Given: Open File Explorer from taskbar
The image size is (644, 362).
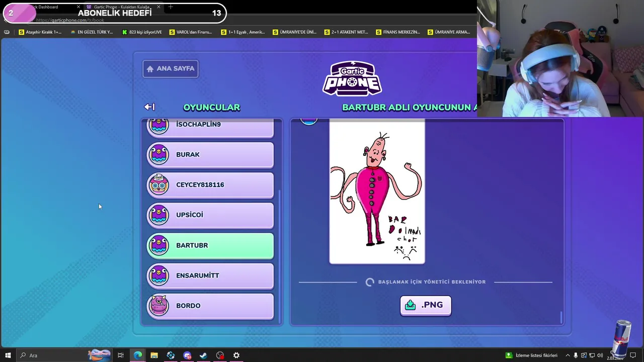Looking at the screenshot, I should point(154,355).
